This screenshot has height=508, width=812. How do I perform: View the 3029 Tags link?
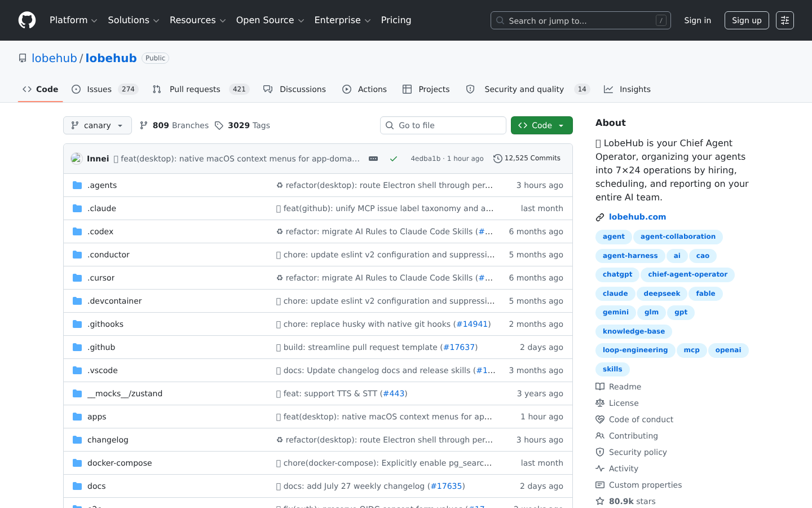point(242,125)
